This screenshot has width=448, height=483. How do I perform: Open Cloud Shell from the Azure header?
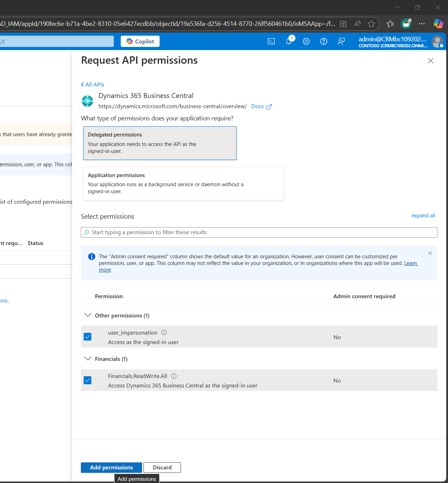tap(271, 41)
